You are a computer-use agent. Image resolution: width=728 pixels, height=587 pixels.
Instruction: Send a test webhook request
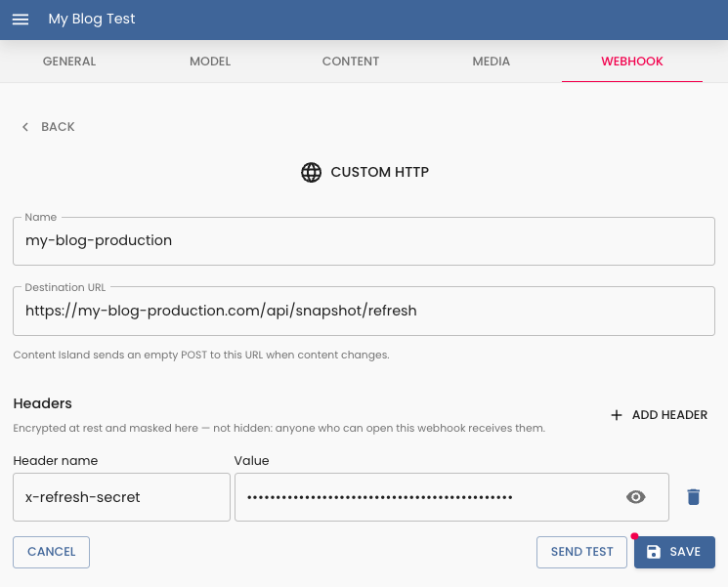pos(581,552)
